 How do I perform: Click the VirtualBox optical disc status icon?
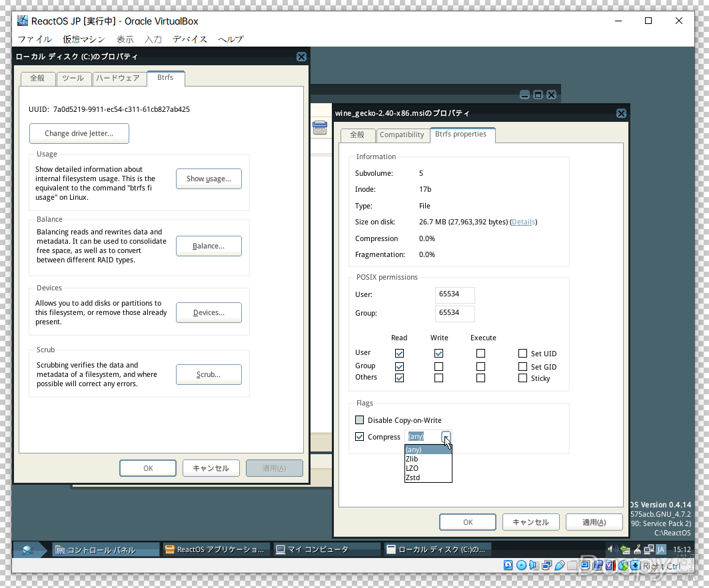521,566
